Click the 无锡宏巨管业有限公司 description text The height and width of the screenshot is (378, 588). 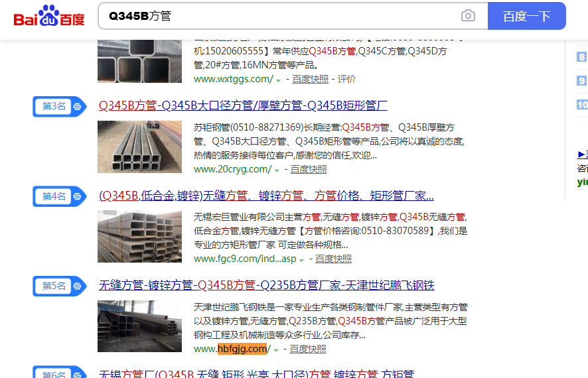pyautogui.click(x=331, y=231)
